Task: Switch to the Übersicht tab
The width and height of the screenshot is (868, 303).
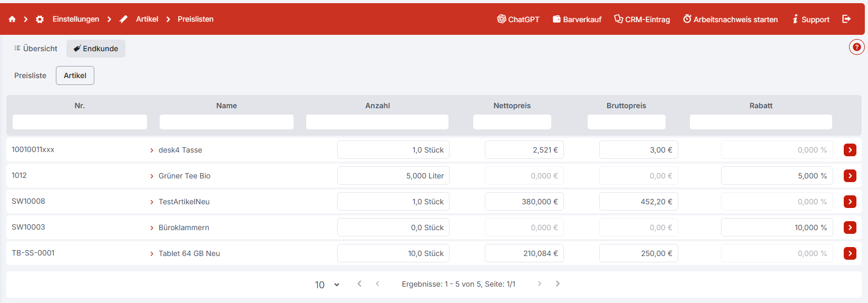Action: pos(36,49)
